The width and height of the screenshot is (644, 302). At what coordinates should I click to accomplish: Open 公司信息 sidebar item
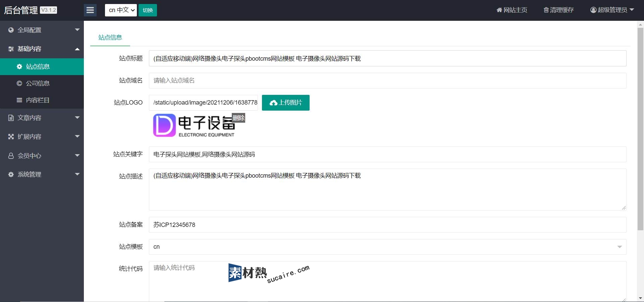[42, 83]
